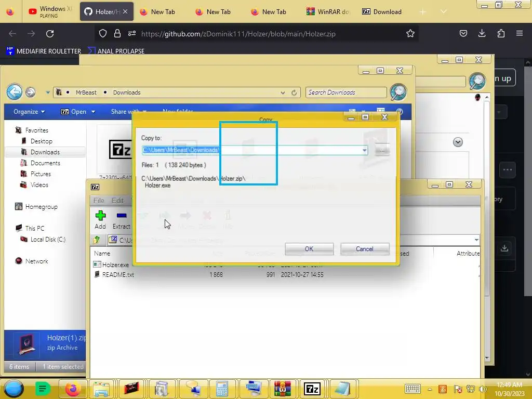Click MrBeast in the Explorer breadcrumb
The image size is (532, 399).
[86, 92]
